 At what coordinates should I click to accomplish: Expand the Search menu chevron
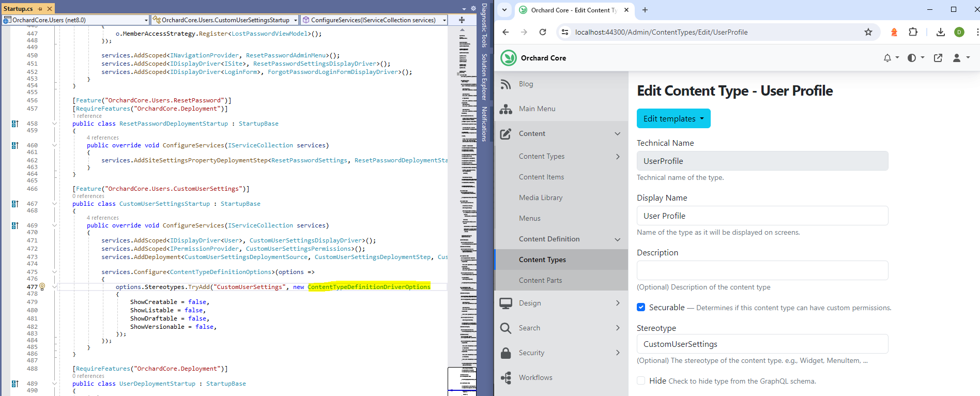[618, 328]
